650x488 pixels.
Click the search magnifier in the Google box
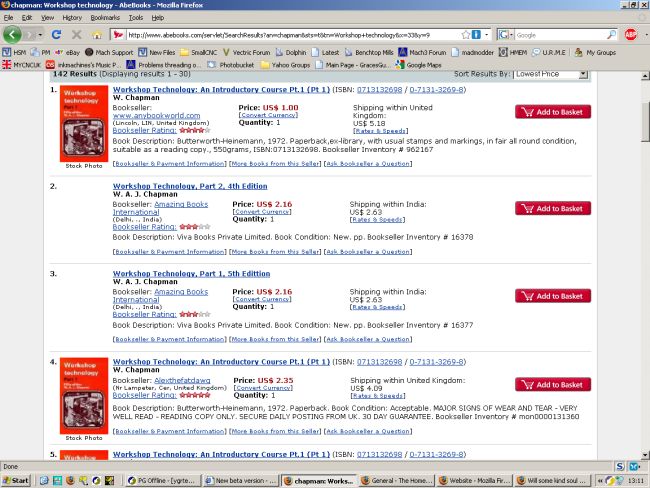611,35
